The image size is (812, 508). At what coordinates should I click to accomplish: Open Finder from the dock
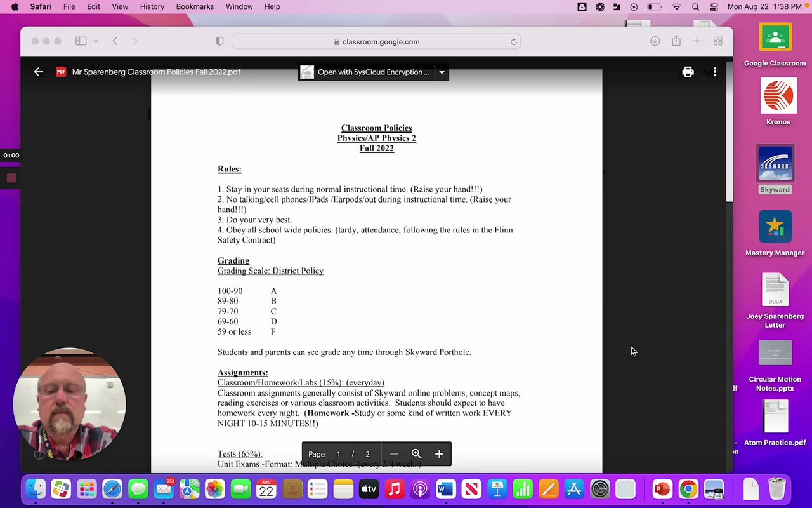(x=36, y=490)
